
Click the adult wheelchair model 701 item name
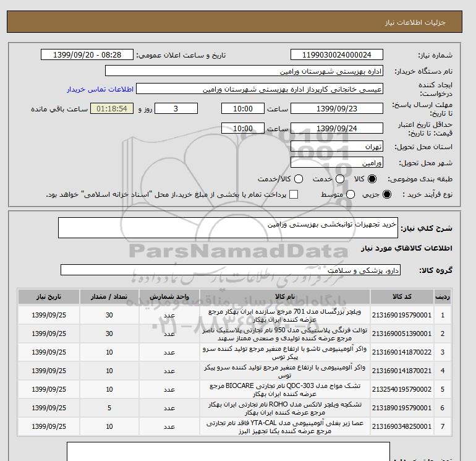(285, 316)
